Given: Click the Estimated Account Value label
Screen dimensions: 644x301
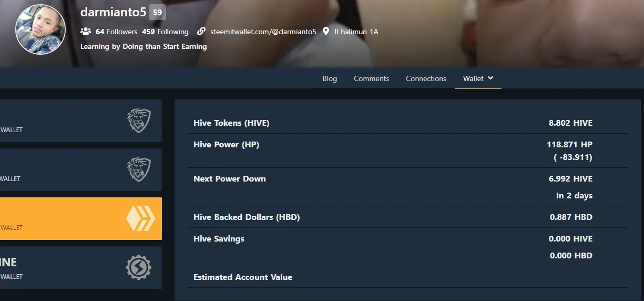Looking at the screenshot, I should (x=243, y=277).
